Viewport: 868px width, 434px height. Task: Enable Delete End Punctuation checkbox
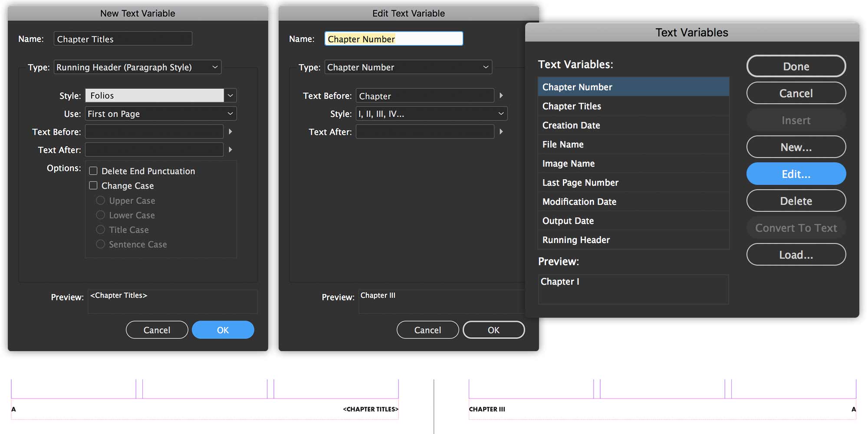tap(93, 171)
